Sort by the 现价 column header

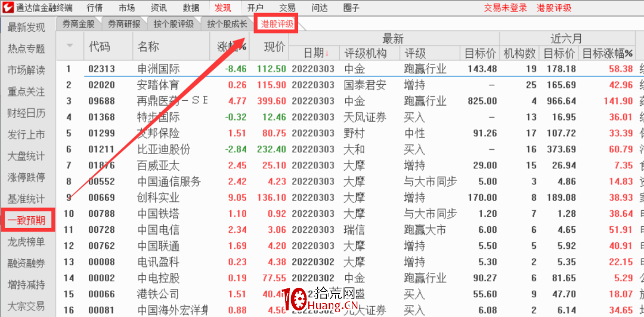[x=274, y=47]
